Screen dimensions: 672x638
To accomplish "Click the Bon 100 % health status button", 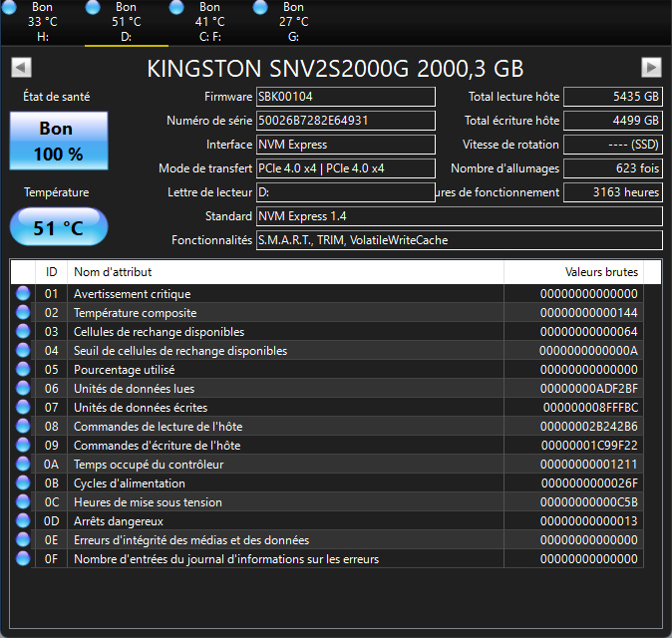I will coord(59,141).
